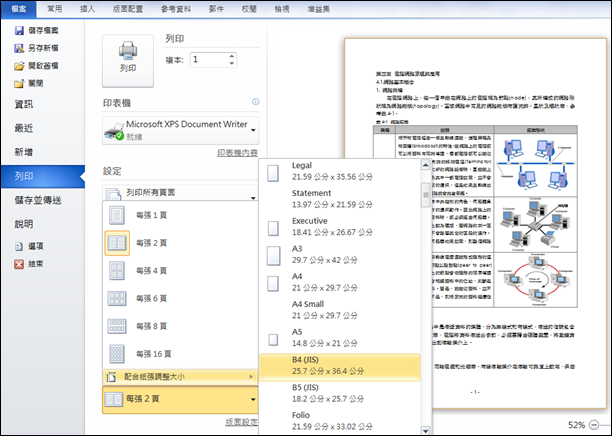The width and height of the screenshot is (612, 436).
Task: Click the 儲存檔案 save icon
Action: point(19,30)
